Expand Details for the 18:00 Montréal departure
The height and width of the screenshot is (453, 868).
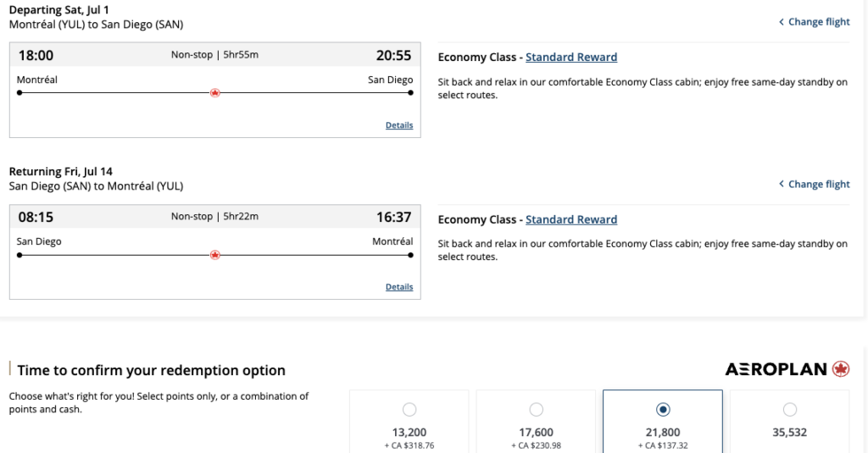click(399, 125)
